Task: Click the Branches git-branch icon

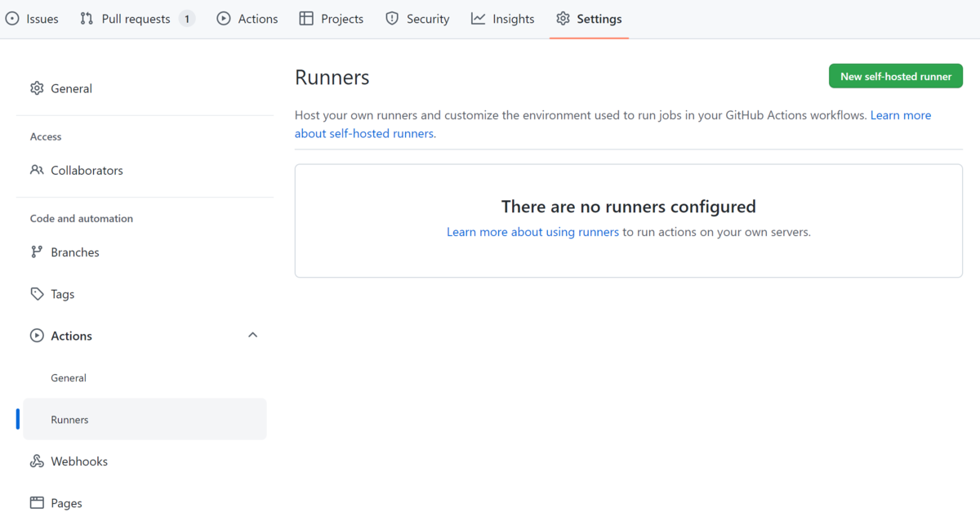Action: point(37,252)
